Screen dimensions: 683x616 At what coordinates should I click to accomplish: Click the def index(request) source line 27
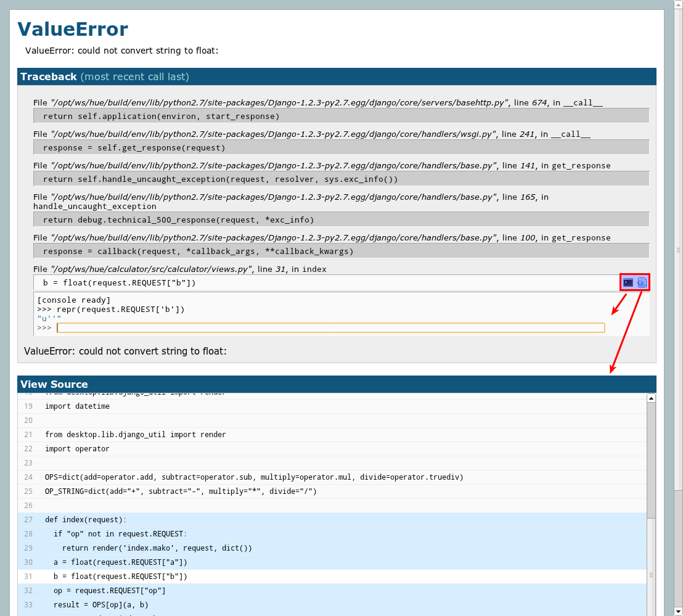(x=85, y=520)
